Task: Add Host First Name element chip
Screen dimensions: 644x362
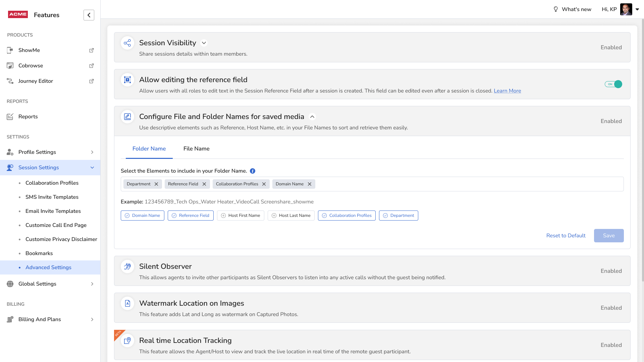Action: tap(240, 216)
